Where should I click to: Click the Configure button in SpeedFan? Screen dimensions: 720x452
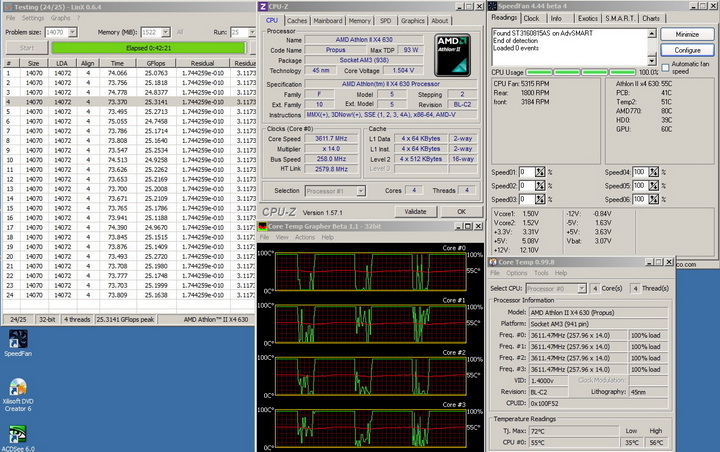coord(688,49)
